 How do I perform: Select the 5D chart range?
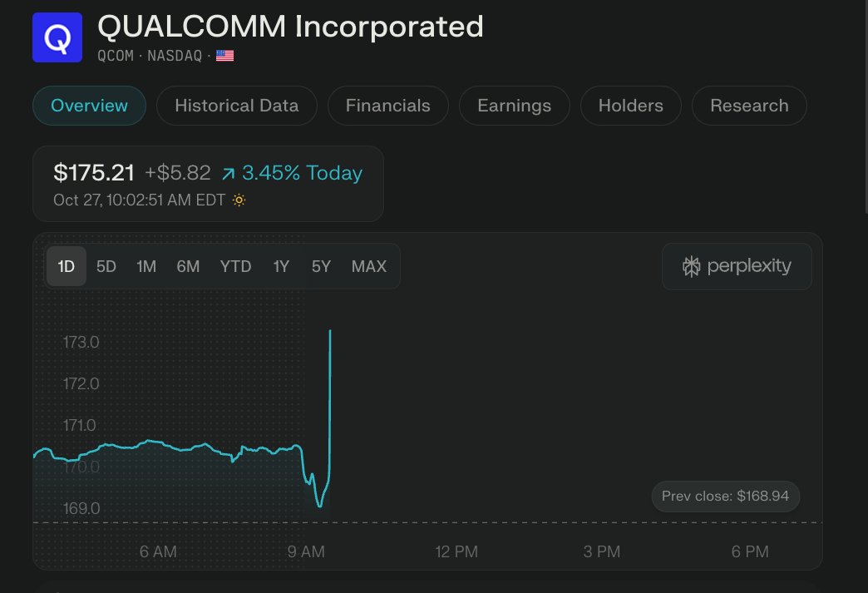tap(106, 266)
